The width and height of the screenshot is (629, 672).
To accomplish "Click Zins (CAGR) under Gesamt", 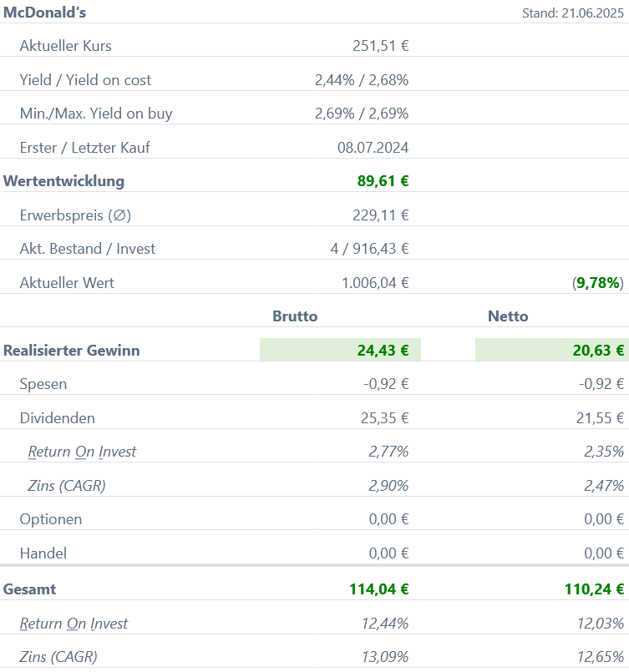I will (58, 658).
